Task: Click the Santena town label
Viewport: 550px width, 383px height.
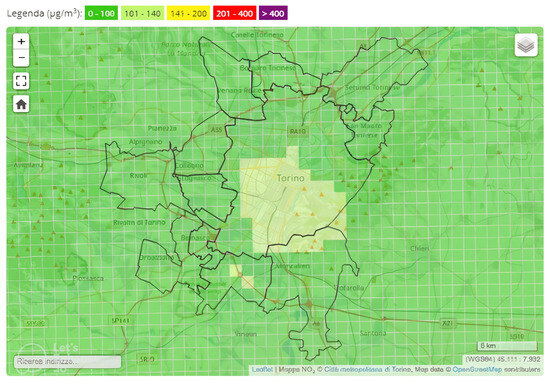Action: click(x=373, y=333)
